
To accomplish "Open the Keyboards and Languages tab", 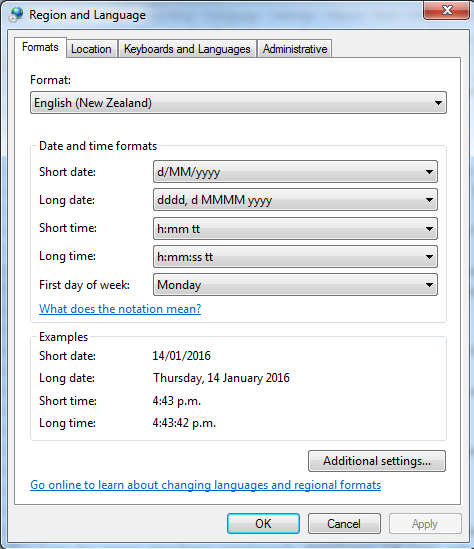I will pos(187,49).
